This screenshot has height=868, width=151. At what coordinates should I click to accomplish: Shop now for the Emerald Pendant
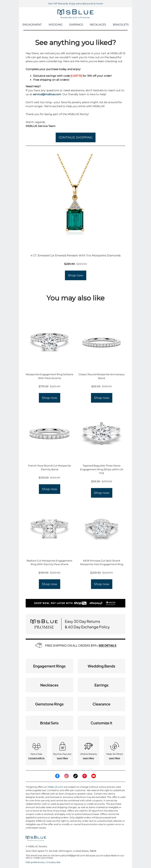tap(76, 275)
